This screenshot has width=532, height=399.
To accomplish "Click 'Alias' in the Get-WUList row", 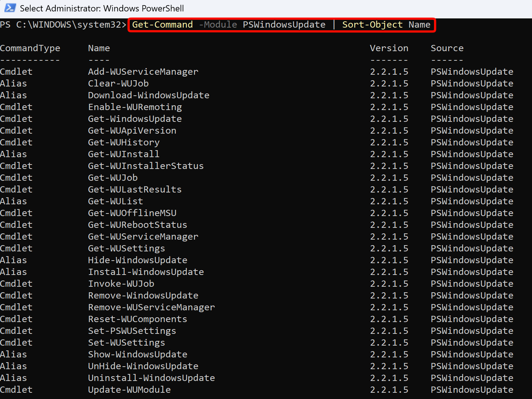I will tap(14, 201).
